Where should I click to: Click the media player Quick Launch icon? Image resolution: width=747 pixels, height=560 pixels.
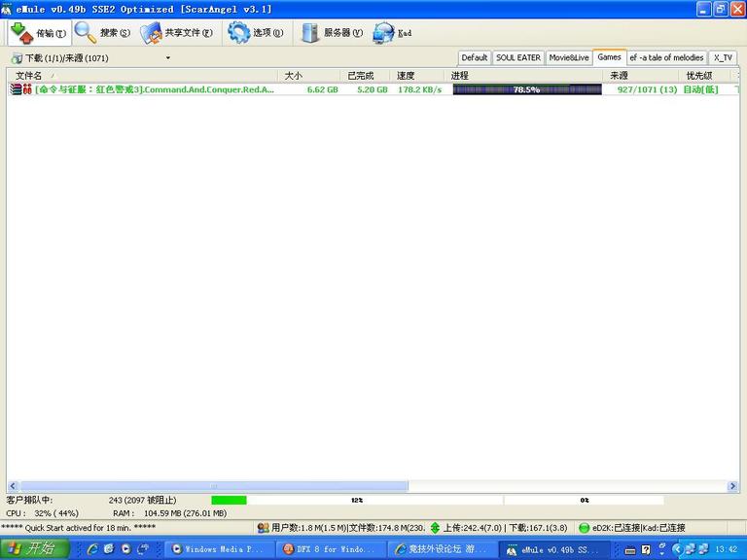point(125,549)
